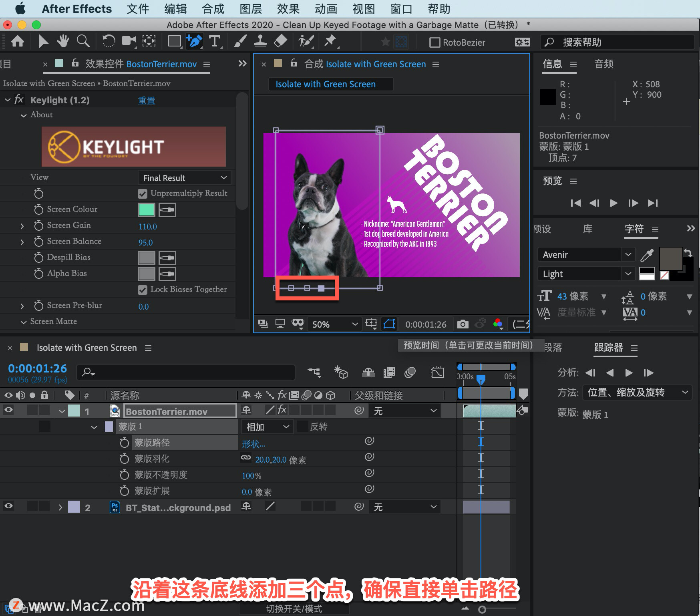Image resolution: width=700 pixels, height=616 pixels.
Task: Open the 50% magnification dropdown
Action: coord(334,324)
